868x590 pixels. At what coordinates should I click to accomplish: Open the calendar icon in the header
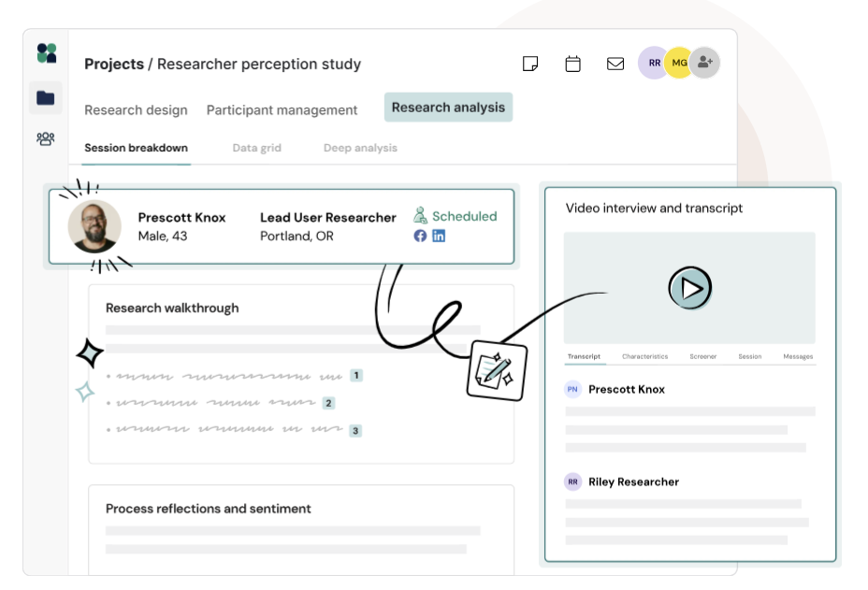(572, 64)
